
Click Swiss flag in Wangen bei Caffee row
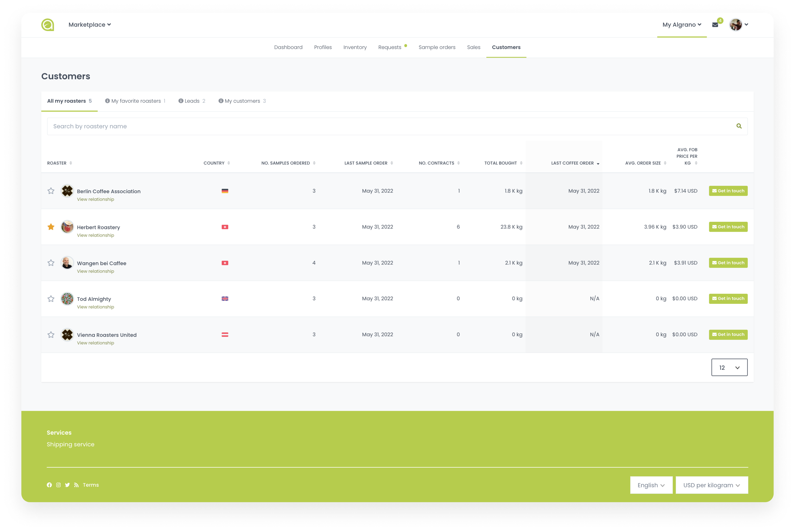point(225,263)
